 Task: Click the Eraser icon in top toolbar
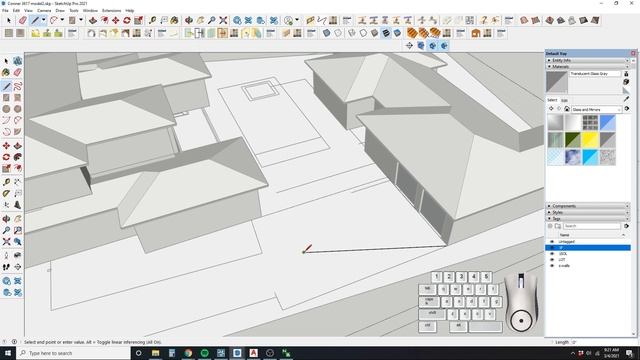[23, 20]
